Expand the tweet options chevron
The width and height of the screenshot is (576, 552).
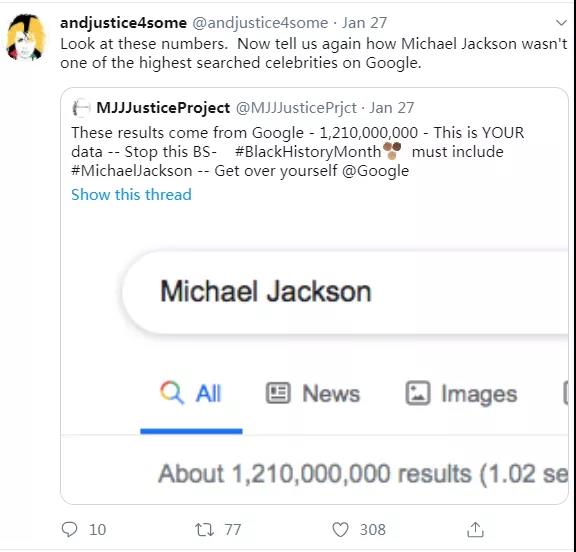point(561,23)
